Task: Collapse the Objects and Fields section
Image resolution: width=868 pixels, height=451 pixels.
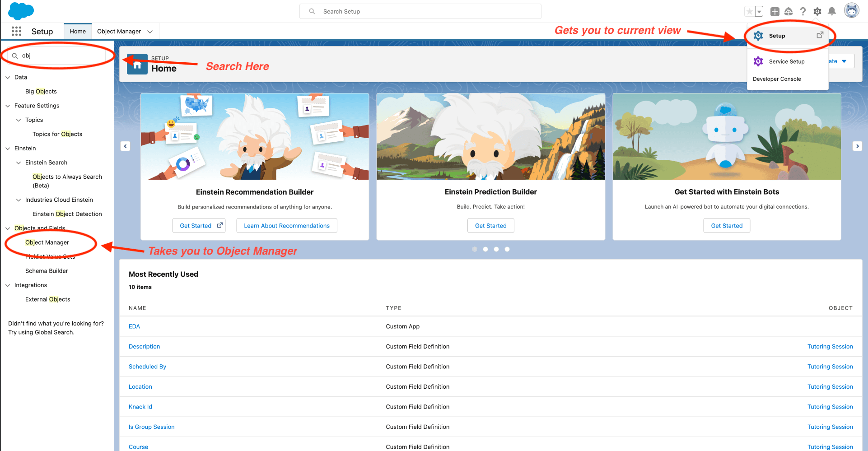Action: tap(8, 228)
